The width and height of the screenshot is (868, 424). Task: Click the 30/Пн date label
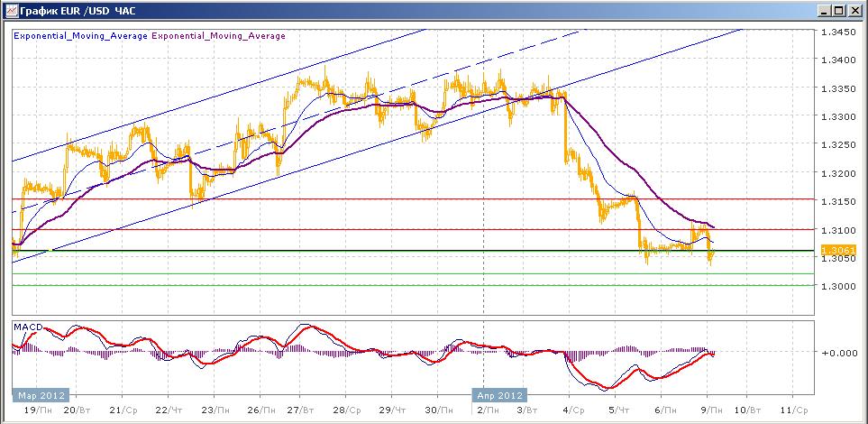(438, 410)
